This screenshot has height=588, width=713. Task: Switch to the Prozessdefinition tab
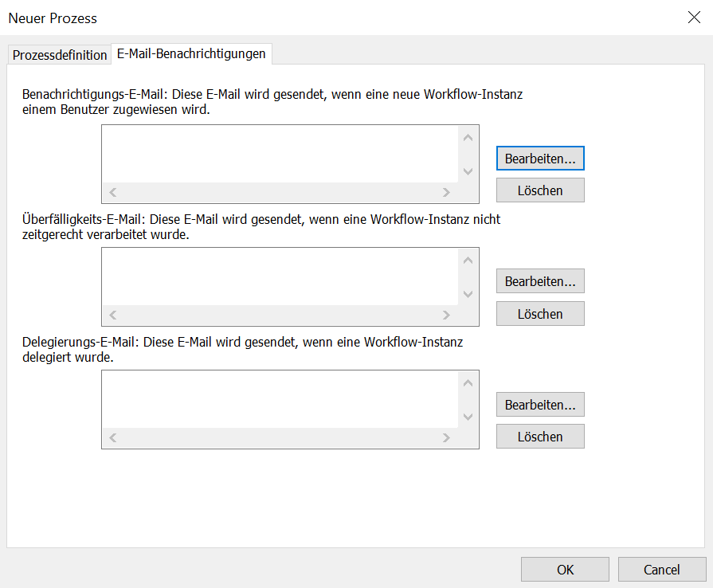coord(59,55)
